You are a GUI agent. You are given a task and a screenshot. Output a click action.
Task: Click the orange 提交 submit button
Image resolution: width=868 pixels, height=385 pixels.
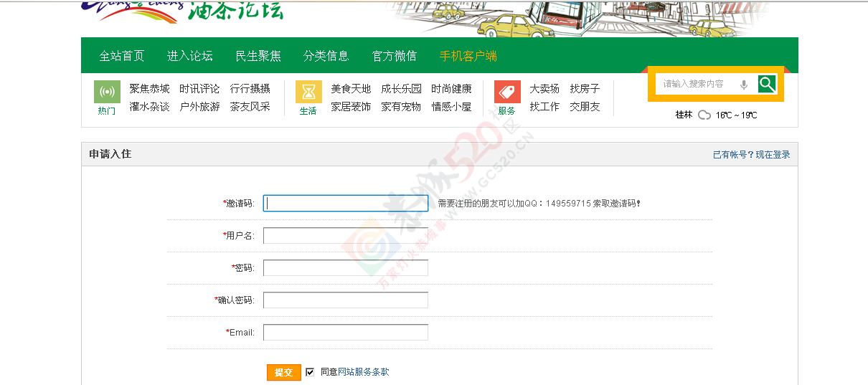[284, 373]
